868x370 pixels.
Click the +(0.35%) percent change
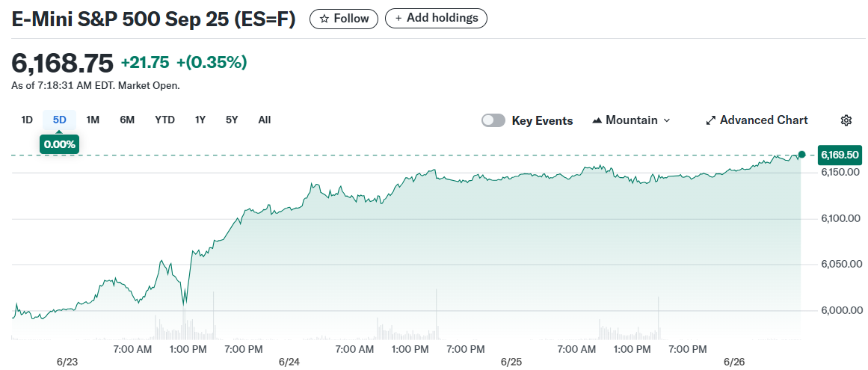212,63
